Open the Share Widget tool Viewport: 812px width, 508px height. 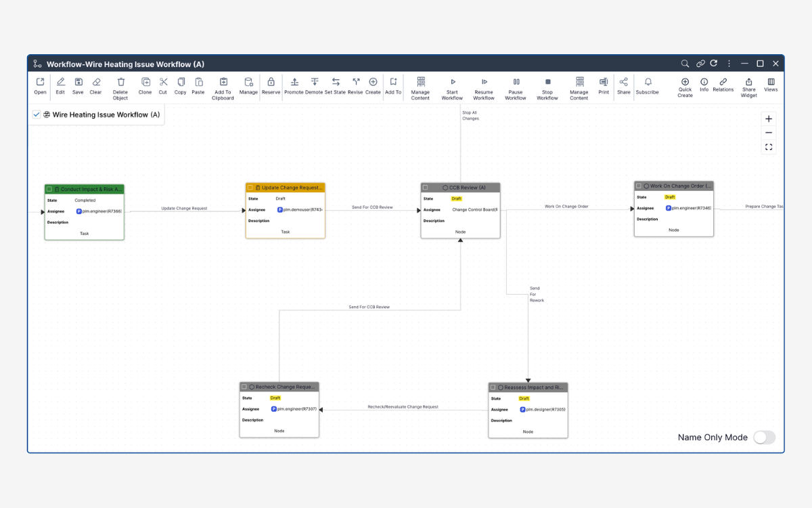click(x=748, y=82)
